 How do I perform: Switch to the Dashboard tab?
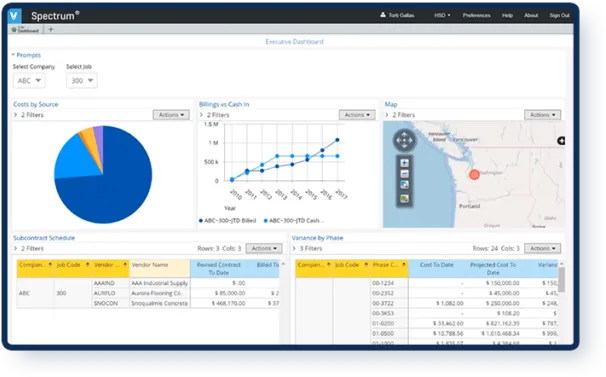tap(26, 29)
